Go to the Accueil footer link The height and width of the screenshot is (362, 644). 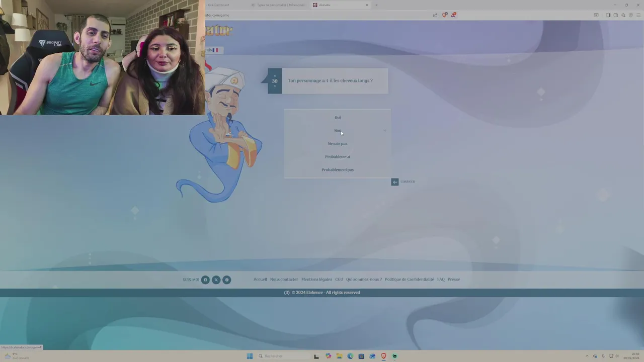[x=260, y=280]
